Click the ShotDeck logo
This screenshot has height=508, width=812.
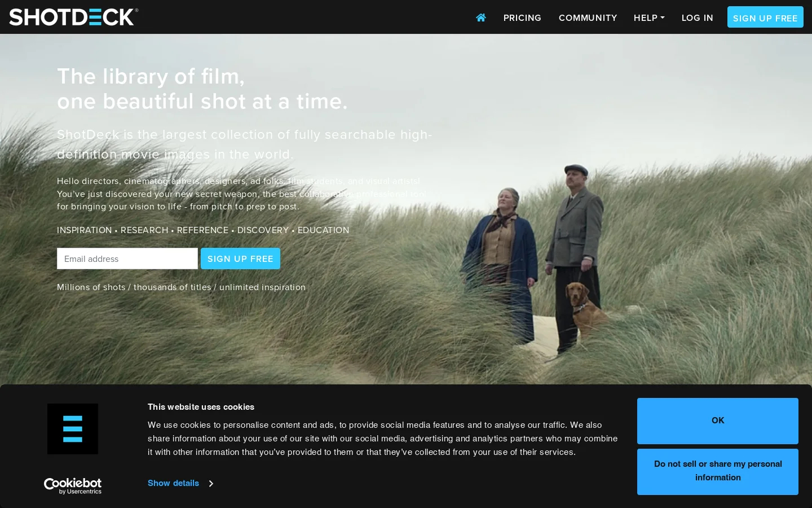click(x=74, y=17)
